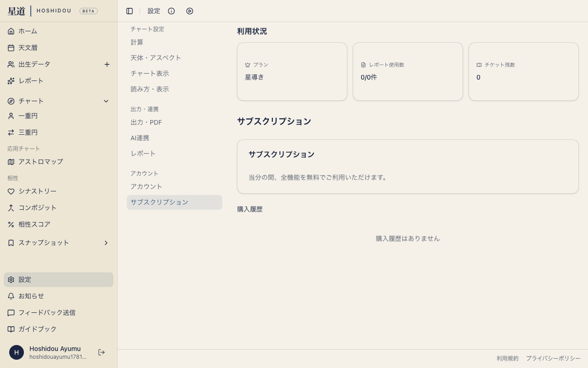Expand the スナップショット chevron
The width and height of the screenshot is (588, 368).
pos(106,243)
